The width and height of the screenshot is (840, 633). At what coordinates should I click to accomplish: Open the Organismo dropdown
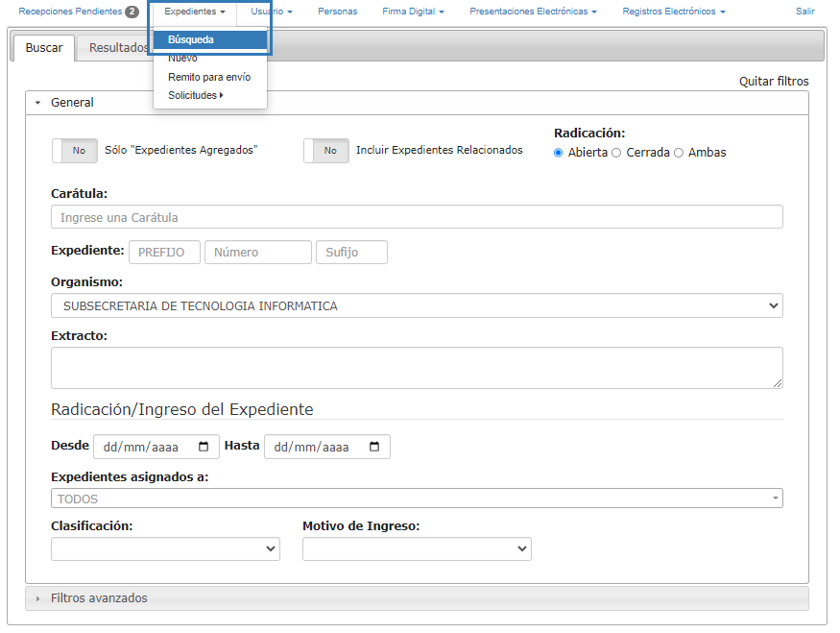point(417,306)
